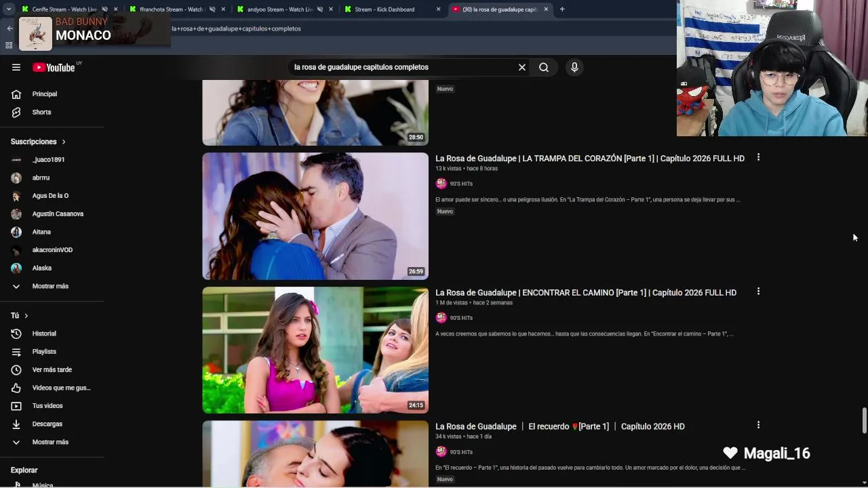This screenshot has height=488, width=868.
Task: Expand the Tú section chevron
Action: (26, 316)
